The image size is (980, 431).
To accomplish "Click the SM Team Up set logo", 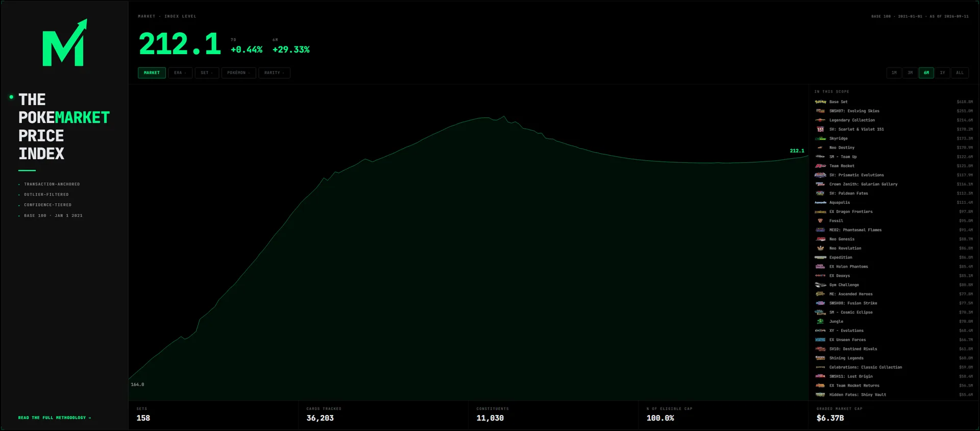I will click(x=820, y=157).
